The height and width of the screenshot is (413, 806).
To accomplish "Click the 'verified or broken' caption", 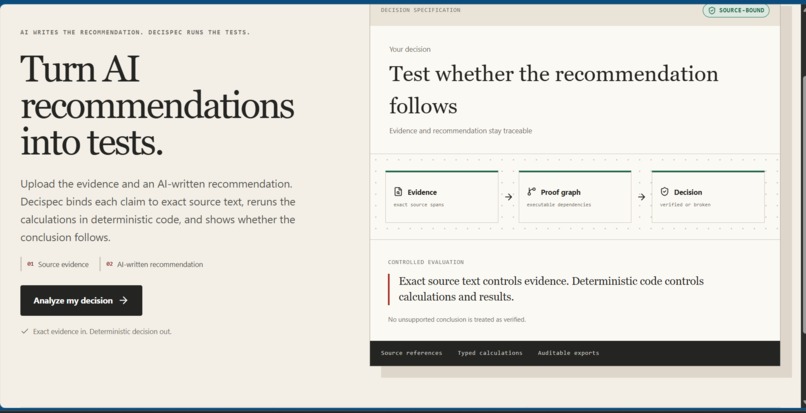I will pyautogui.click(x=685, y=205).
